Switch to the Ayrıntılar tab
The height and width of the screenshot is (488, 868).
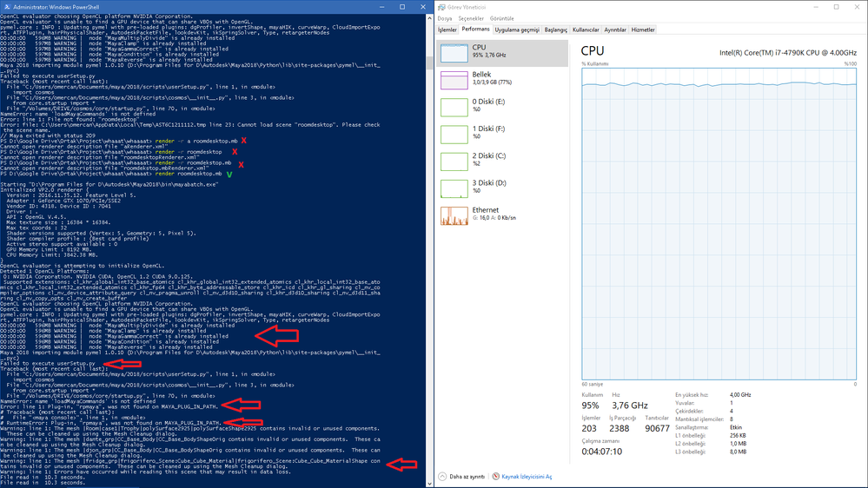coord(615,30)
